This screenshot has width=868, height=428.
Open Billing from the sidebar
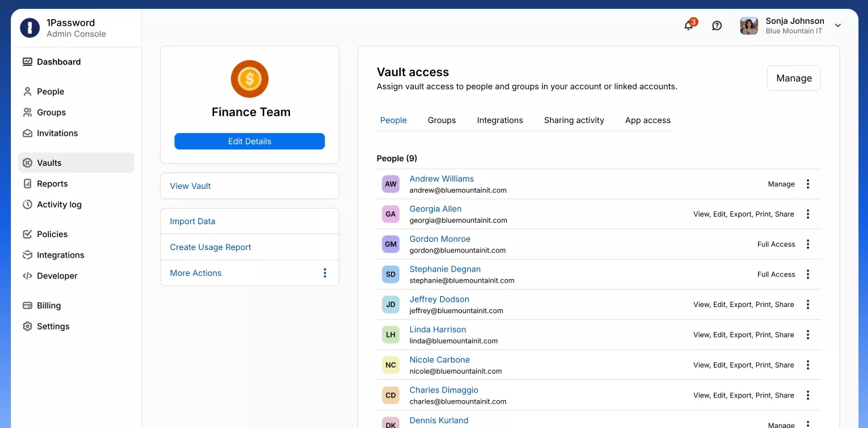[x=48, y=305]
